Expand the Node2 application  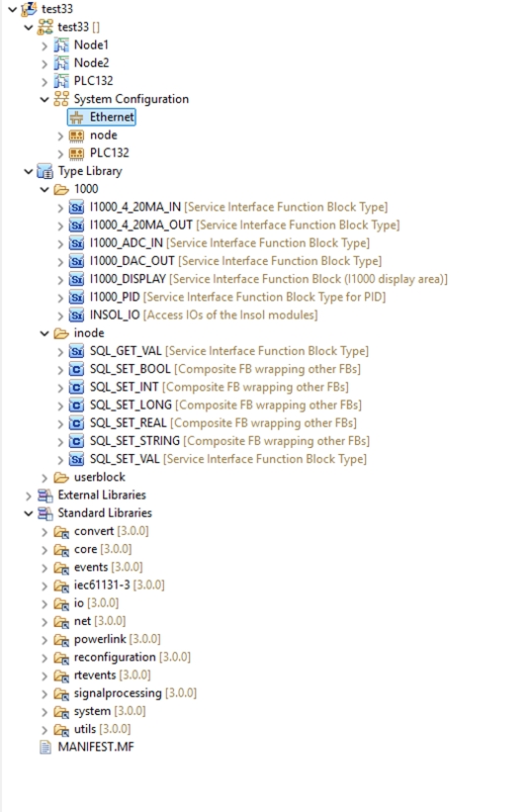44,63
